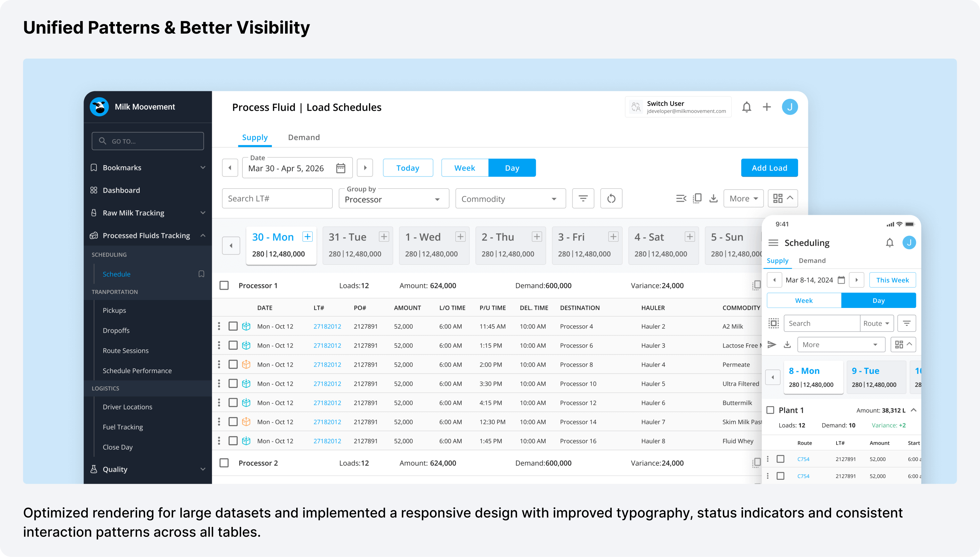
Task: Click the refresh icon next to filter button
Action: [x=611, y=198]
